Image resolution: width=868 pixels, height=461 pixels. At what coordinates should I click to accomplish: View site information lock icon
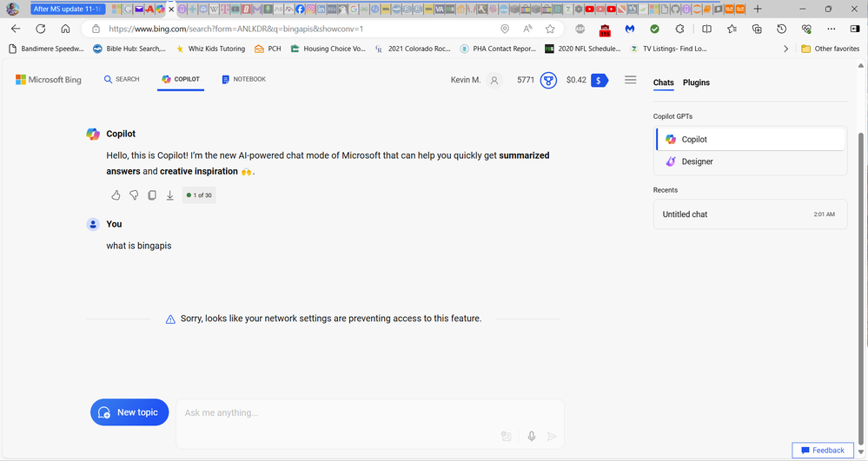pyautogui.click(x=96, y=29)
